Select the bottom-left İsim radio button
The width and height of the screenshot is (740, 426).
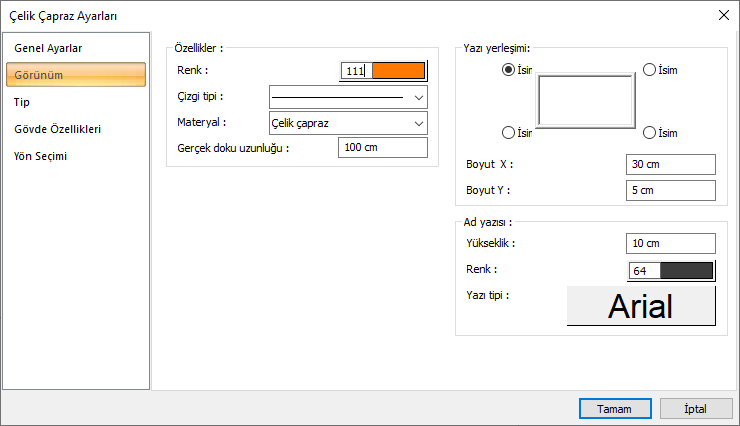click(x=509, y=133)
